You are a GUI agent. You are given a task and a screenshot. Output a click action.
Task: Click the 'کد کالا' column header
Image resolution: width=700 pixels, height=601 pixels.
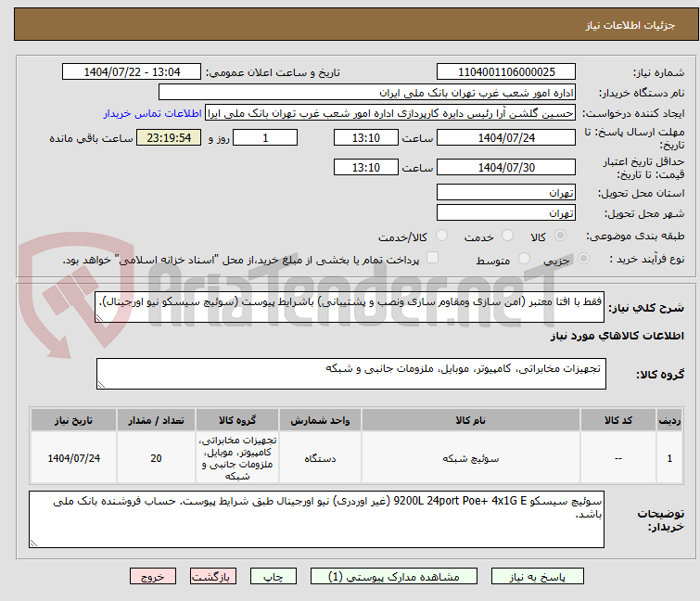[617, 420]
